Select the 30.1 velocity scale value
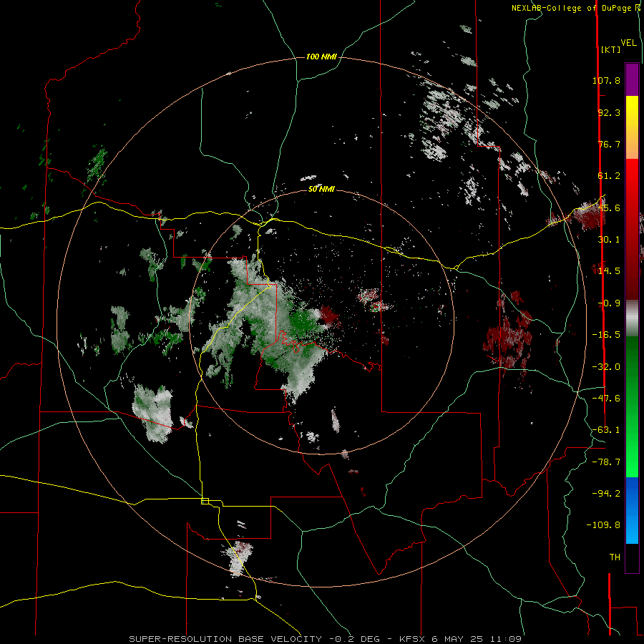 (x=609, y=240)
